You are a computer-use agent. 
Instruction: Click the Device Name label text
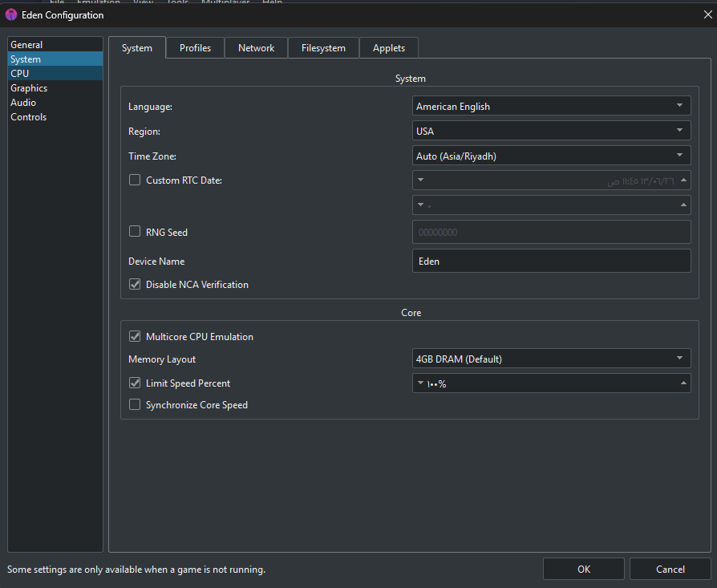coord(156,262)
